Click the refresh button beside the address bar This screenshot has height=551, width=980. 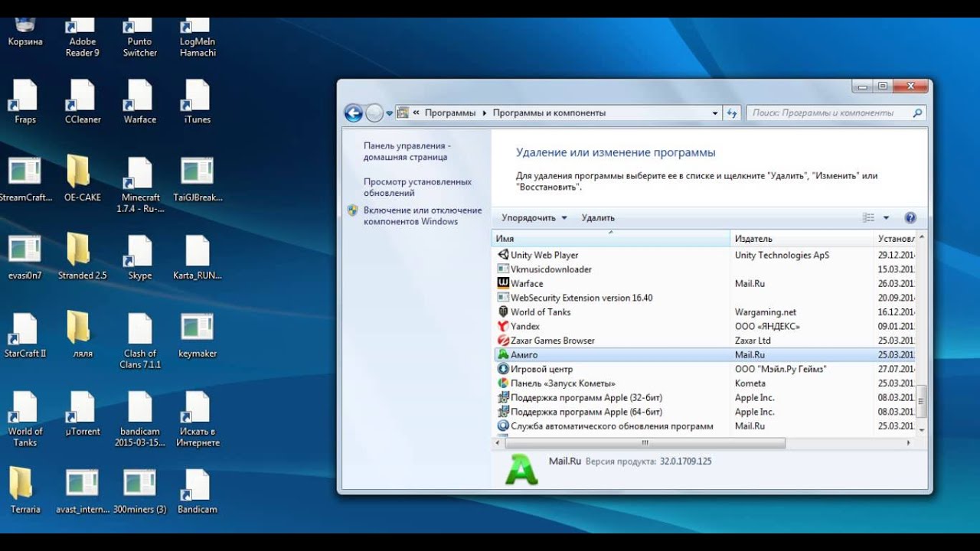(731, 112)
